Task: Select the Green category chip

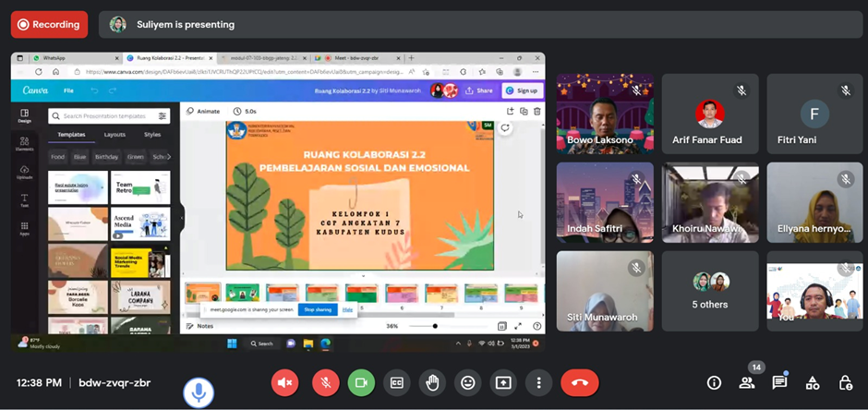Action: (x=136, y=157)
